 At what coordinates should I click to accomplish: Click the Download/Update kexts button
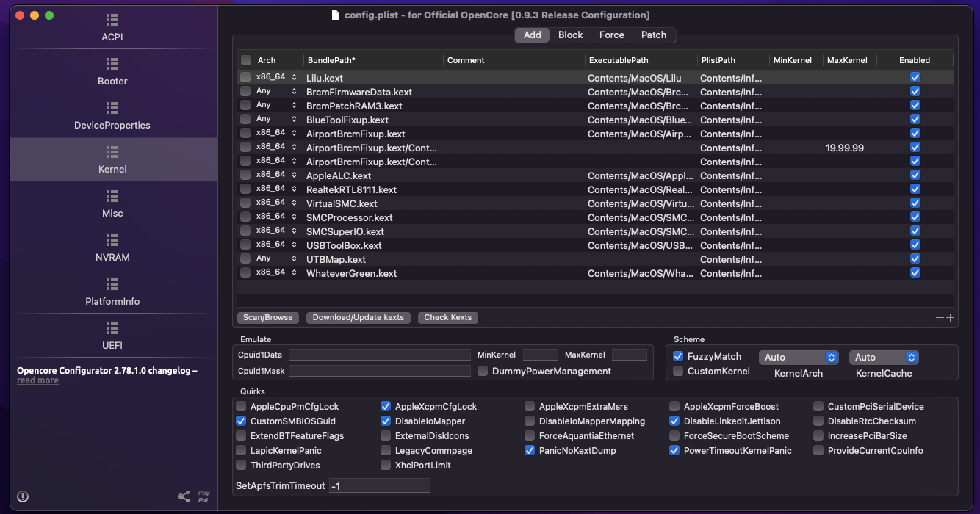coord(359,318)
